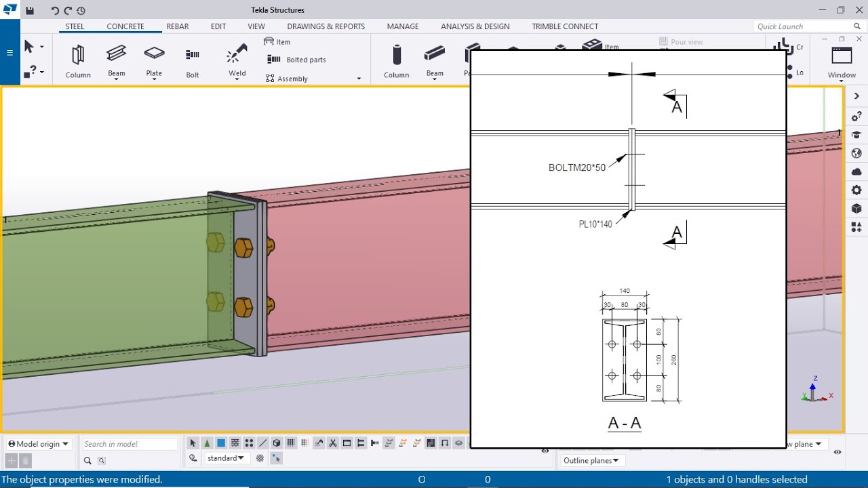Viewport: 868px width, 488px height.
Task: Expand the Steel Plate dropdown arrow
Action: (x=154, y=79)
